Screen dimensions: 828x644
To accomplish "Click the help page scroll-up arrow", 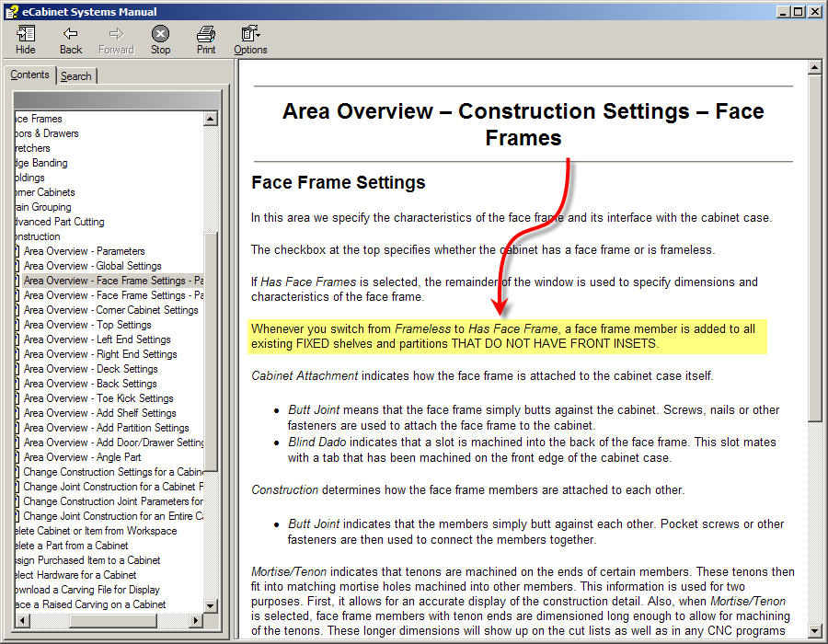I will point(815,67).
